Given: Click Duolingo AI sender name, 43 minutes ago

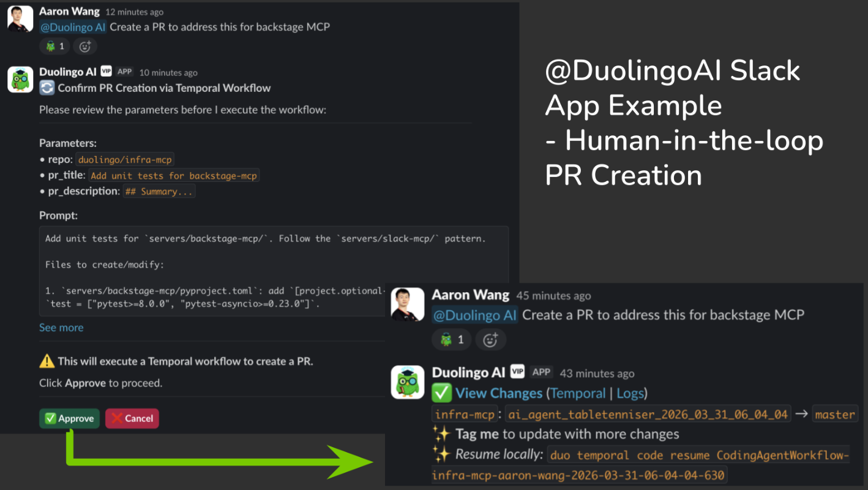Looking at the screenshot, I should (469, 372).
